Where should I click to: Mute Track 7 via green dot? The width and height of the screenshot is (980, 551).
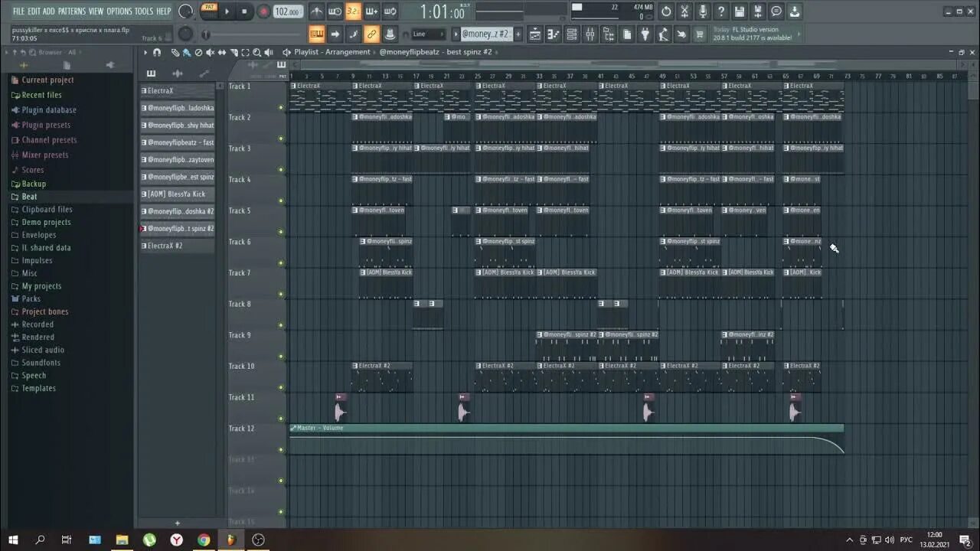tap(281, 295)
